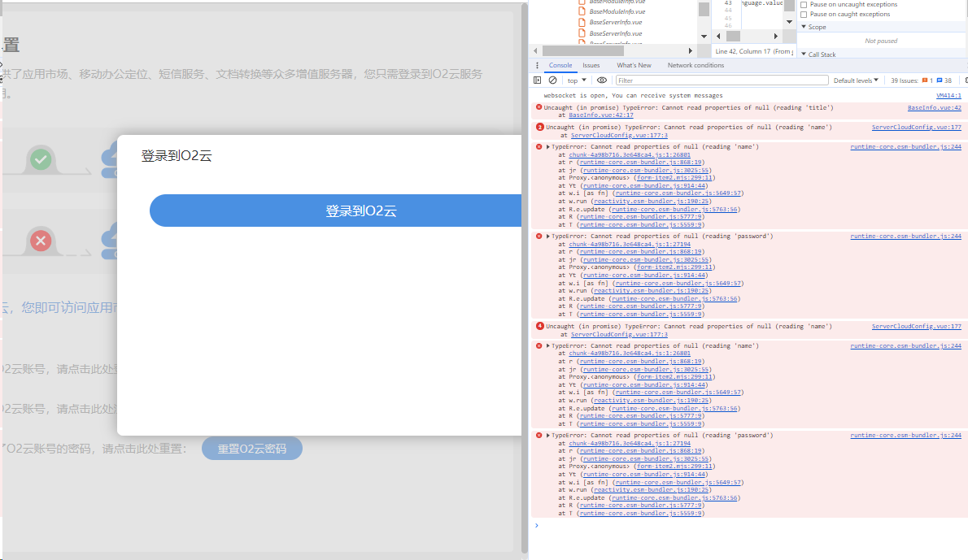Click the red X status icon
The image size is (968, 560).
(41, 241)
